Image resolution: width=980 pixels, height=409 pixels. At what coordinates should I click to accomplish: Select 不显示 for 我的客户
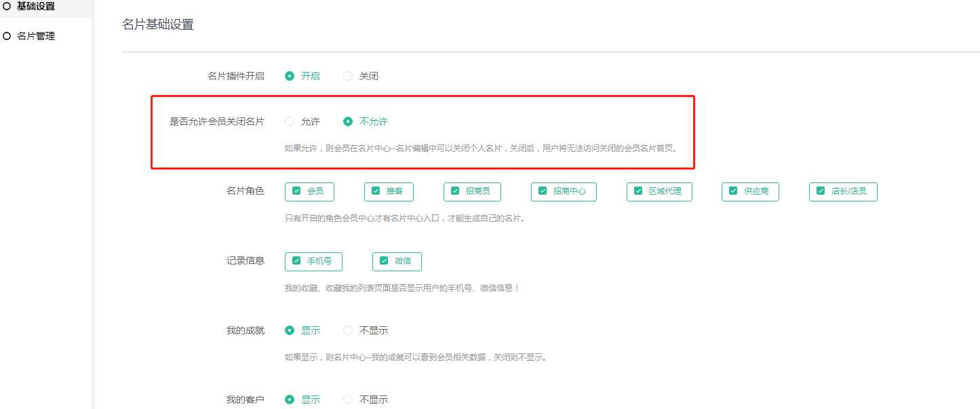point(348,400)
